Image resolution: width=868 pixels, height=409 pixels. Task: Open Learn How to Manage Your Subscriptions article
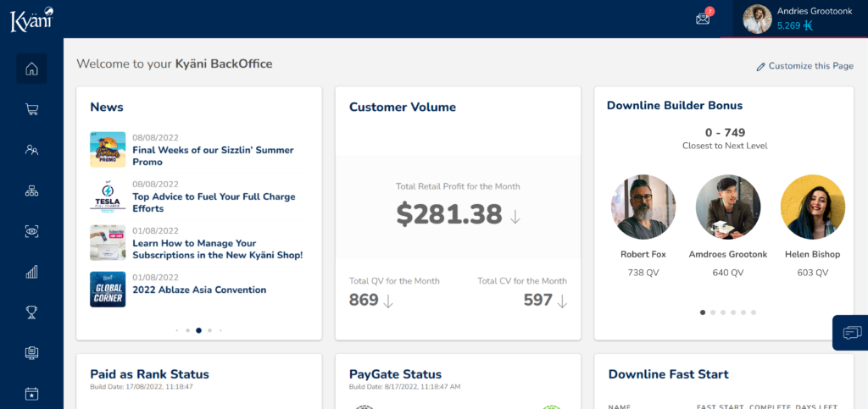[x=218, y=249]
